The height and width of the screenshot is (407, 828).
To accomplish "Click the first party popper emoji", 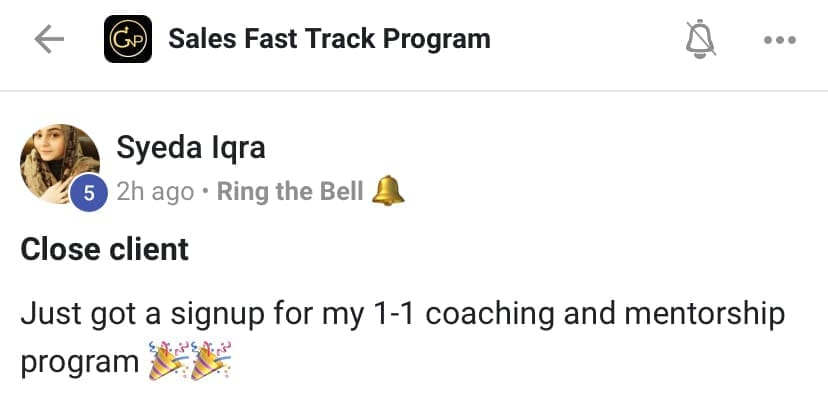I will [x=167, y=361].
